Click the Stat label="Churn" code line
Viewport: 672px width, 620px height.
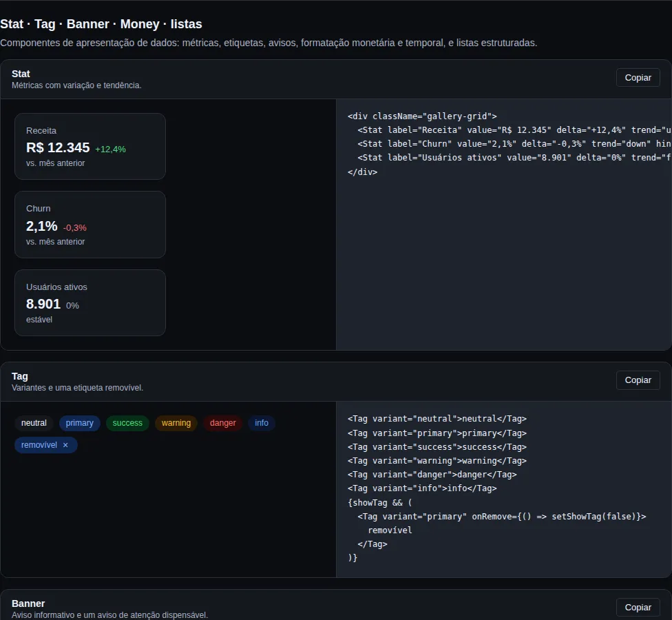[514, 144]
